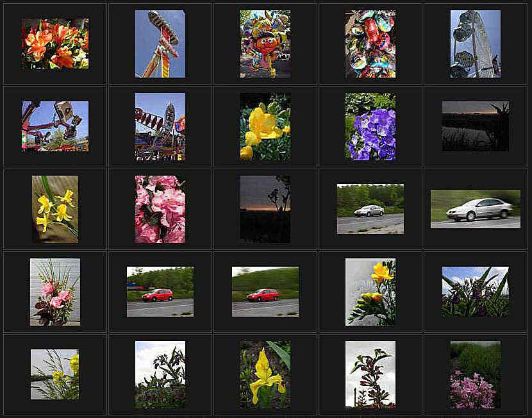
Task: Click the large motion-blurred silver car photo
Action: (475, 208)
